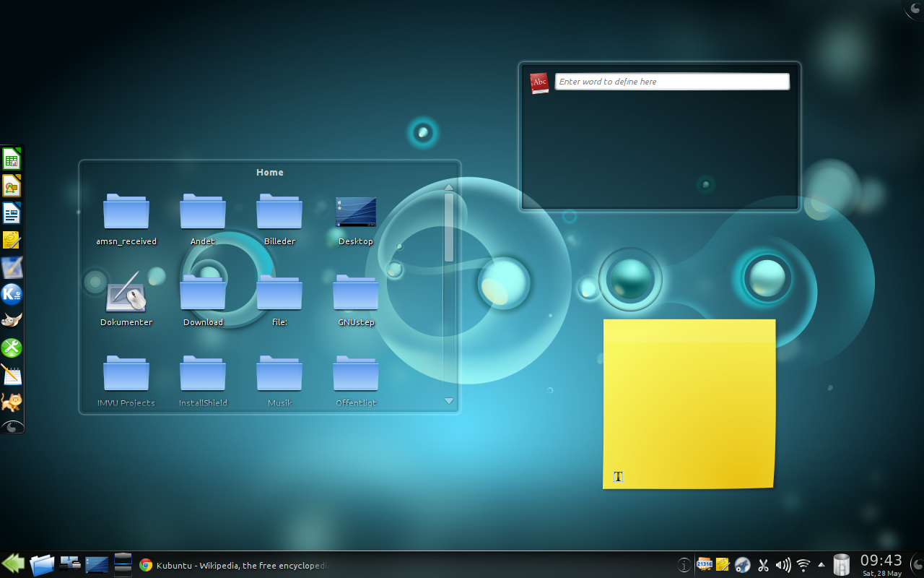Switch to Kubuntu Wikipedia Chrome window task
The height and width of the screenshot is (578, 924).
235,566
